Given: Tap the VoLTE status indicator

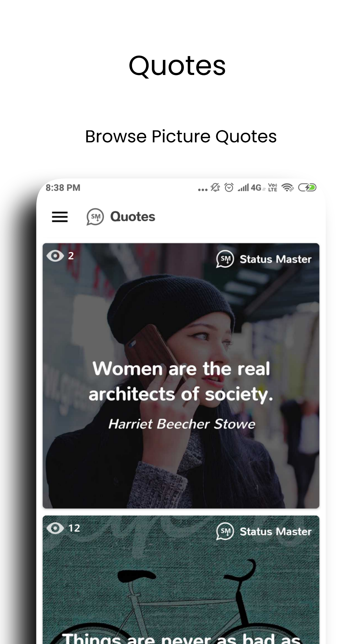Looking at the screenshot, I should point(273,188).
